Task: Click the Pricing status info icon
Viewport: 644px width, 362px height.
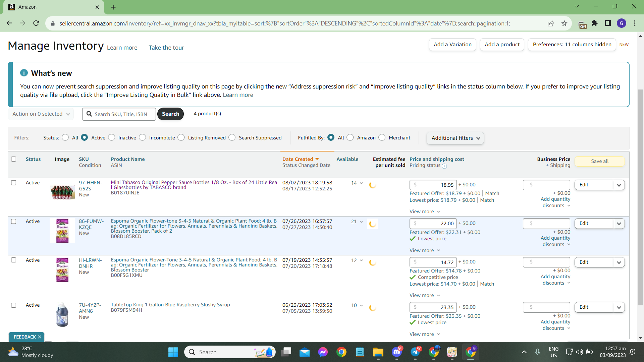Action: [444, 166]
